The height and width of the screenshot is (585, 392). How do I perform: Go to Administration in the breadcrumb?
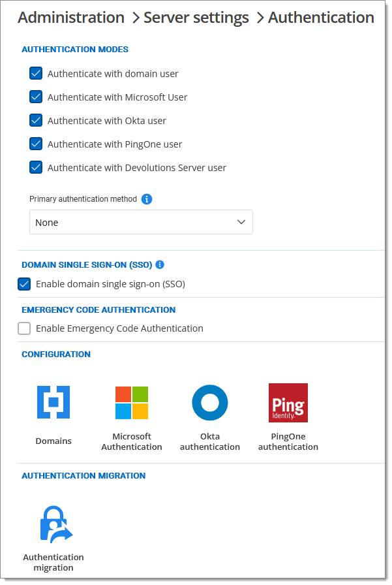pyautogui.click(x=71, y=18)
